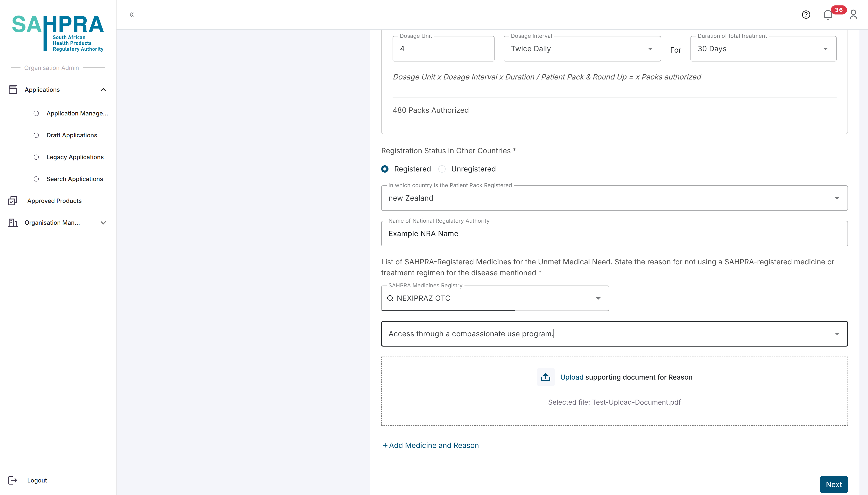Click the Applications sidebar icon

(13, 90)
